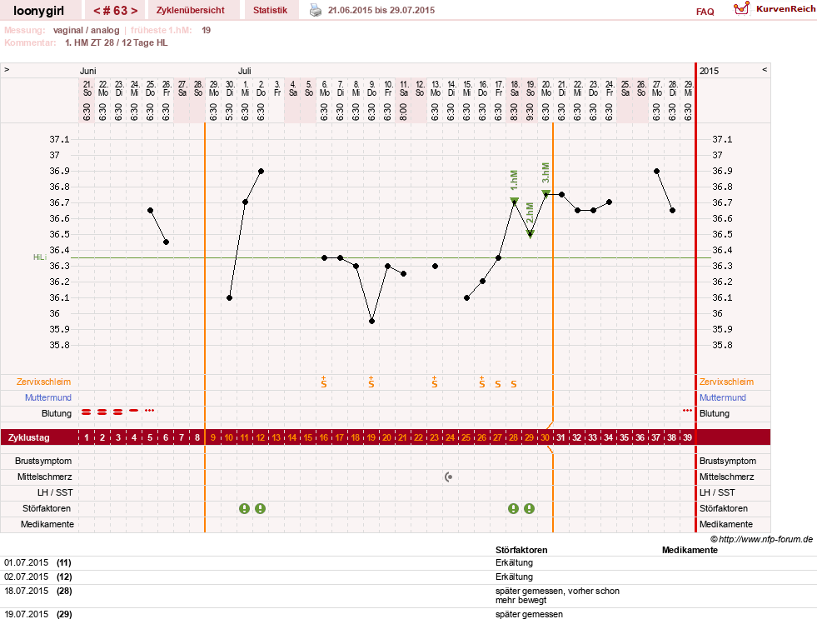Click the Mittelschmerz symbol on cycle day 24

click(449, 477)
